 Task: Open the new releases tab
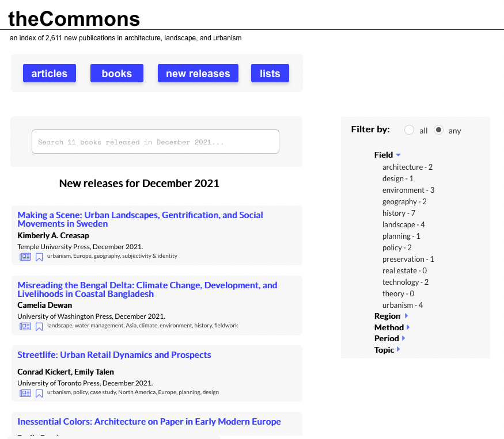pos(198,74)
